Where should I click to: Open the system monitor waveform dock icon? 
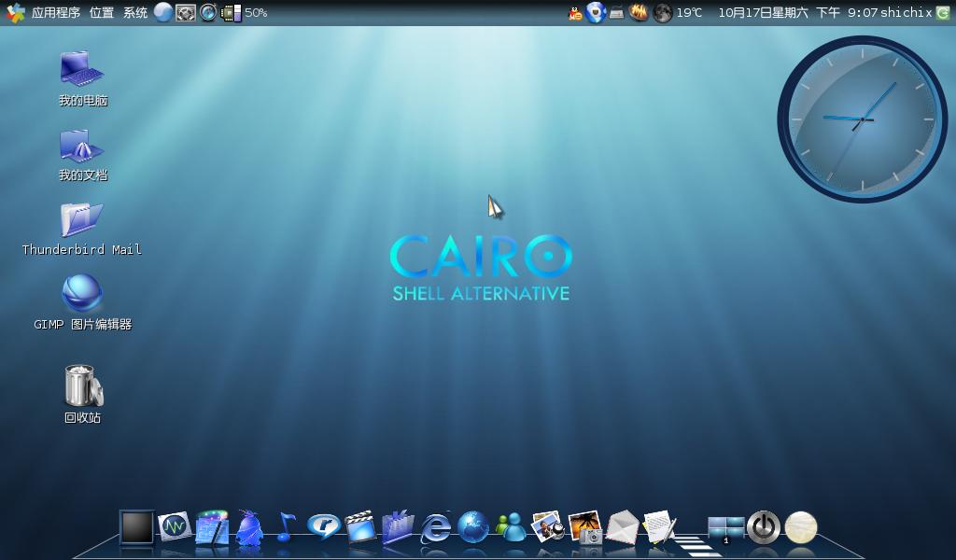coord(175,526)
